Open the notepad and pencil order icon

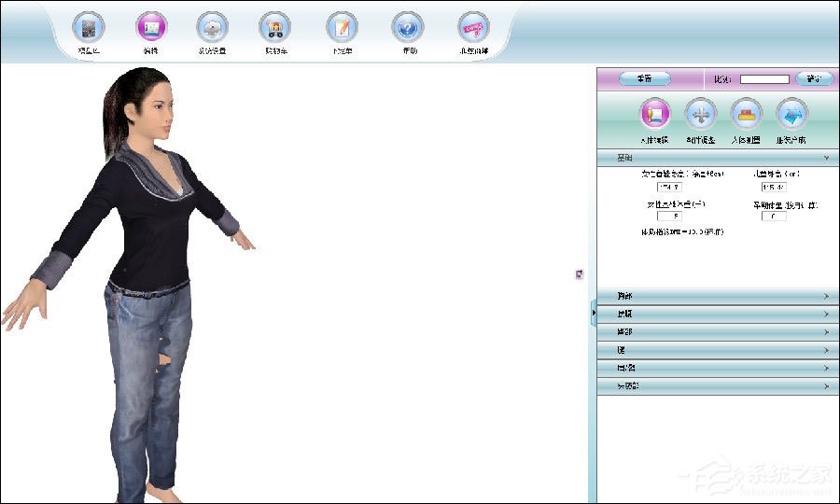point(342,27)
